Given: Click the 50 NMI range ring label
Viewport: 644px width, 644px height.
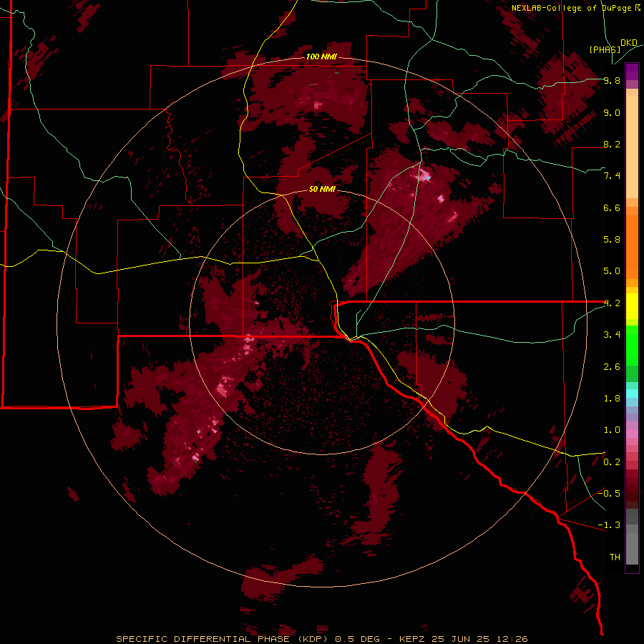Looking at the screenshot, I should [x=322, y=189].
